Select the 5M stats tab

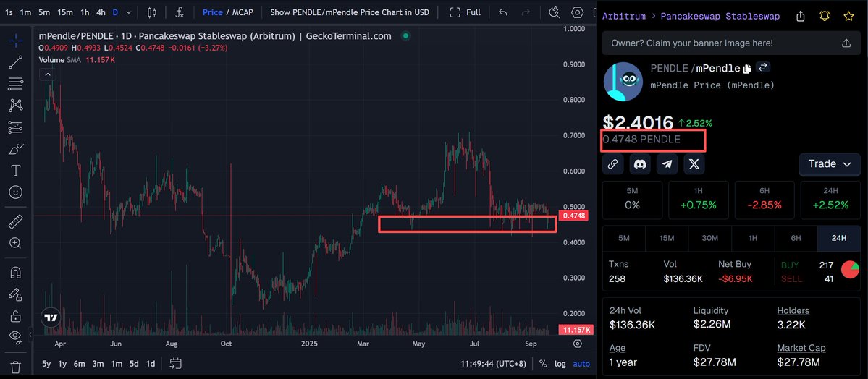[x=624, y=238]
